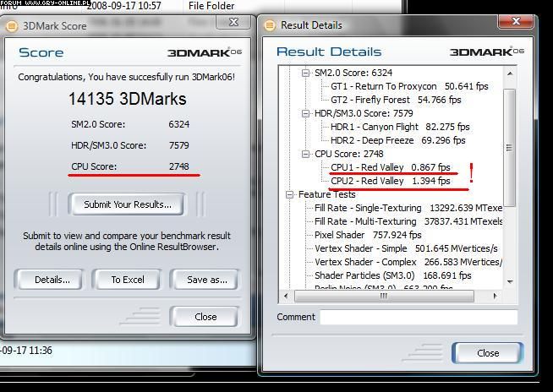The width and height of the screenshot is (553, 392).
Task: Click the SM2.0 Score: 6324 tree label
Action: [353, 73]
